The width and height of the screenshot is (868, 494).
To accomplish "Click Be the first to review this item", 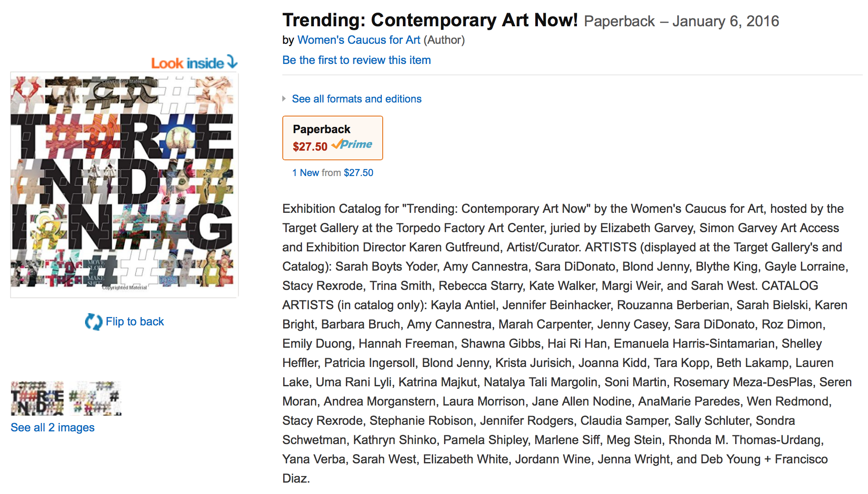I will [x=356, y=60].
